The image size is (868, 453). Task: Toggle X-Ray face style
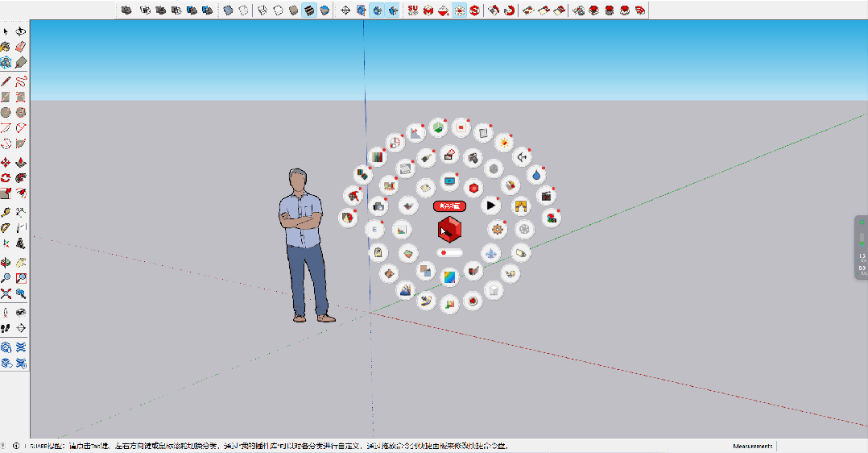228,10
